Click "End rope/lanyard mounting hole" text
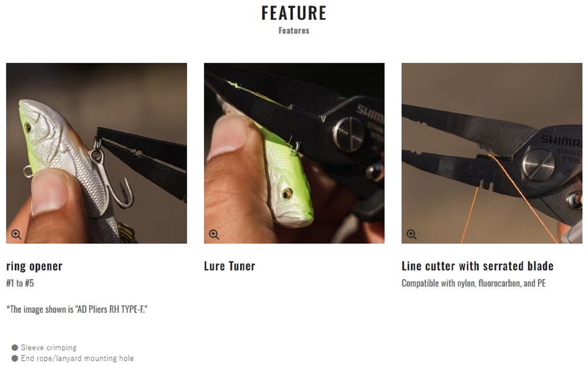This screenshot has height=366, width=588. click(x=77, y=358)
